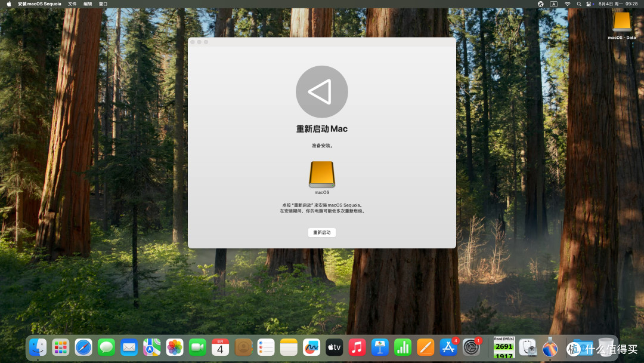Click the 重新启动 button in the installer

[x=321, y=233]
